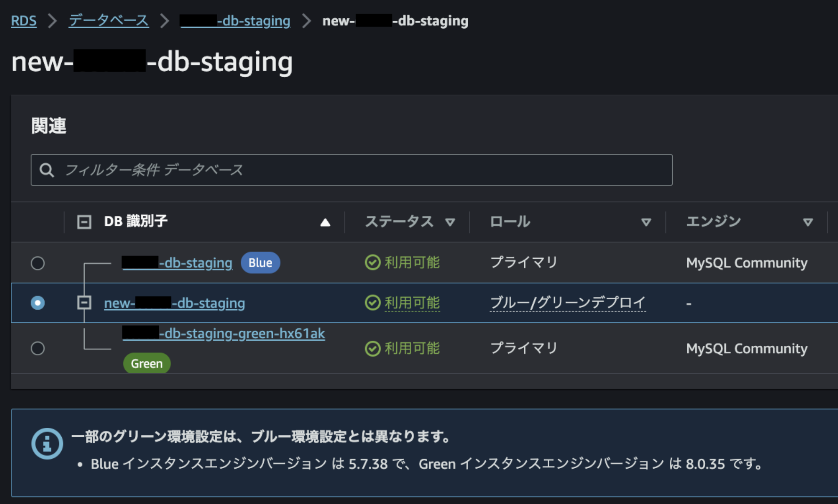
Task: Collapse all rows via DB 識別子 header toggle
Action: 84,222
